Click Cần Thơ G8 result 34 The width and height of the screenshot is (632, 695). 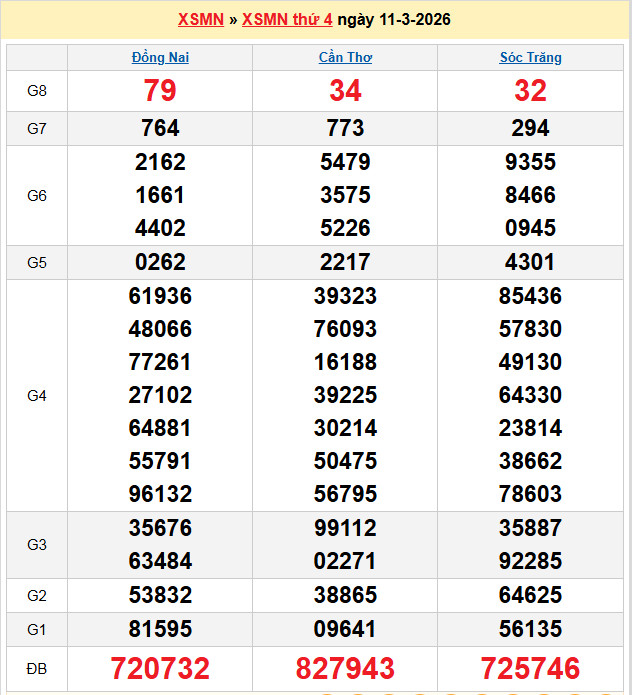345,91
